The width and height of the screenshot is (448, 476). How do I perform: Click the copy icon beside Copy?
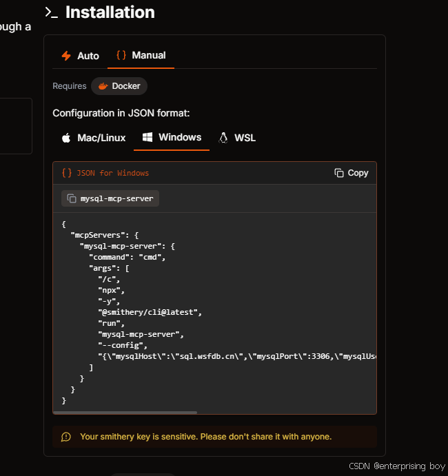pyautogui.click(x=339, y=173)
